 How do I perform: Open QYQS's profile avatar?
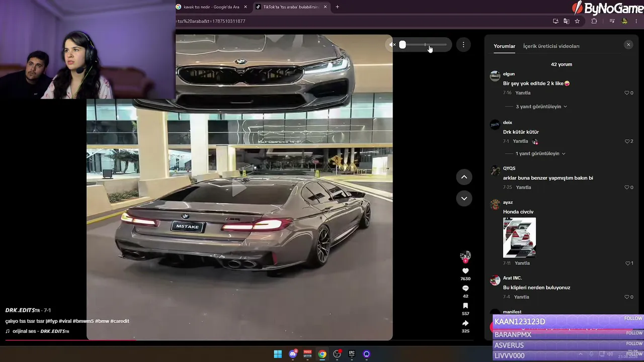(x=495, y=171)
